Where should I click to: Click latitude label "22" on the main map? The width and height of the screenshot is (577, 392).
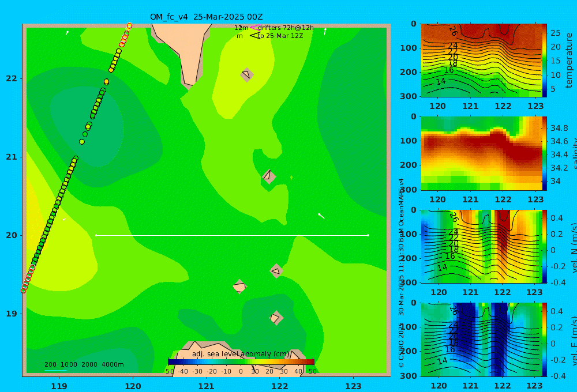pos(12,78)
